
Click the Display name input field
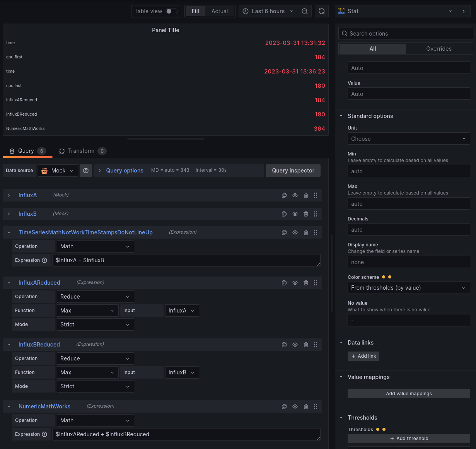[x=409, y=262]
